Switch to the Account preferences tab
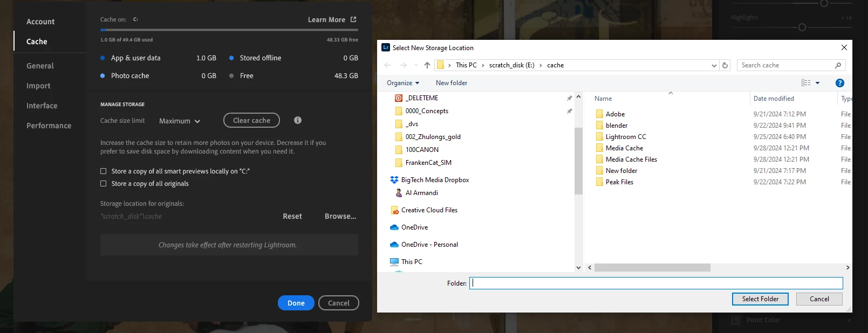The image size is (868, 333). (40, 22)
